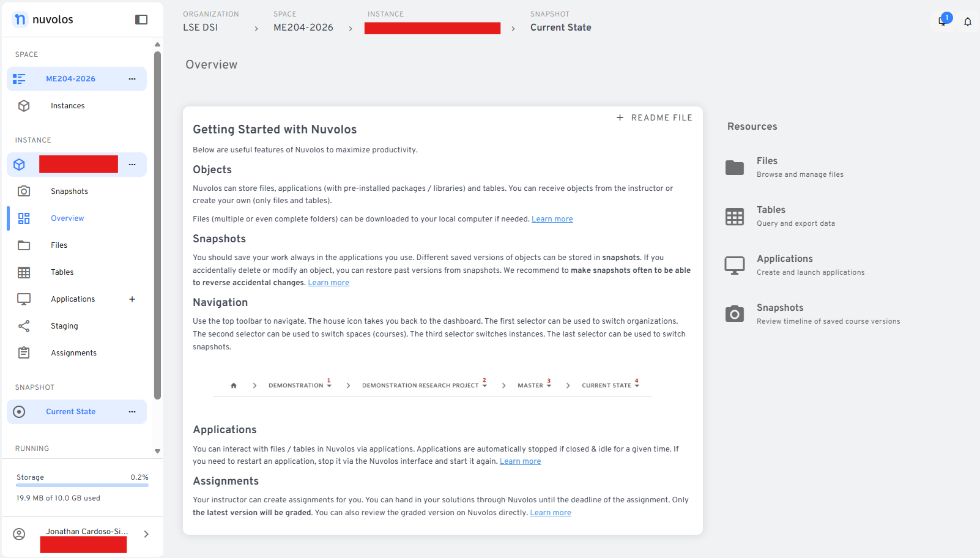Click the navigation toolbar illustration image

432,385
